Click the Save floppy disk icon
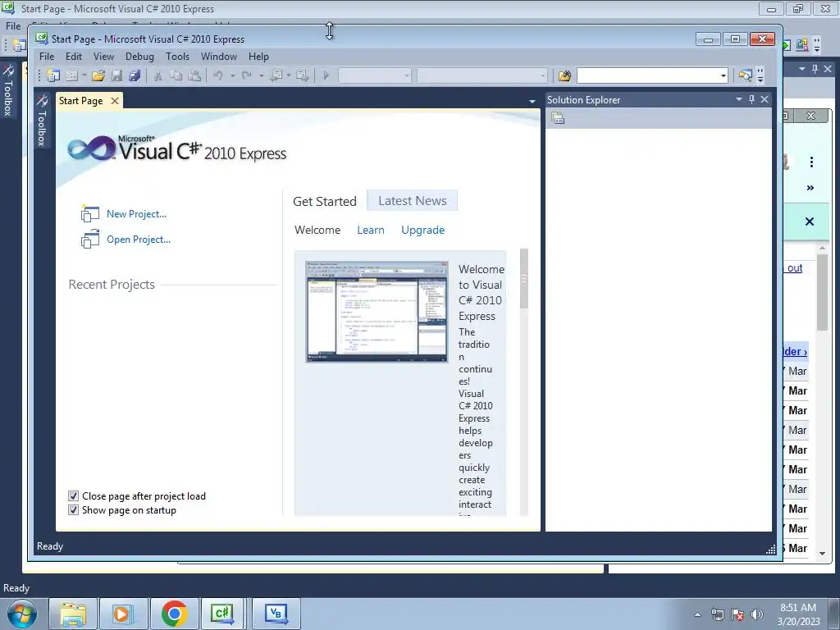Image resolution: width=840 pixels, height=630 pixels. click(x=116, y=75)
